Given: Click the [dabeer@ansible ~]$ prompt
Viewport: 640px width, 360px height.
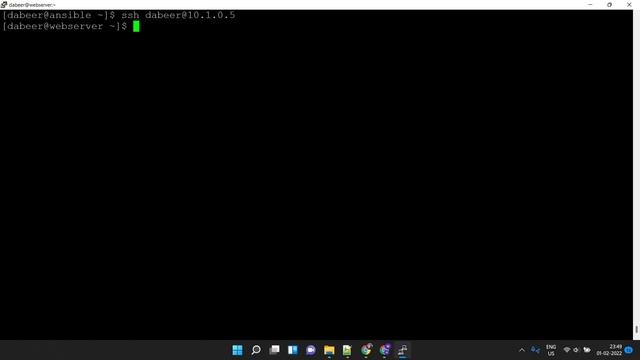Looking at the screenshot, I should [x=59, y=16].
